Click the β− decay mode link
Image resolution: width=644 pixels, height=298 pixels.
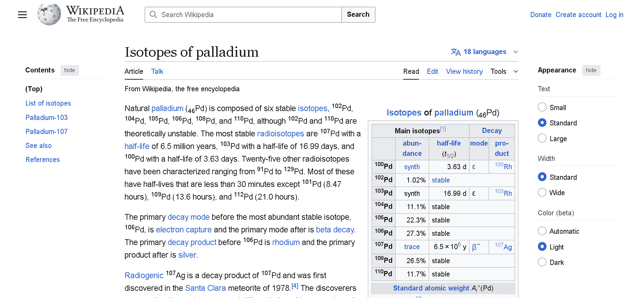point(476,247)
